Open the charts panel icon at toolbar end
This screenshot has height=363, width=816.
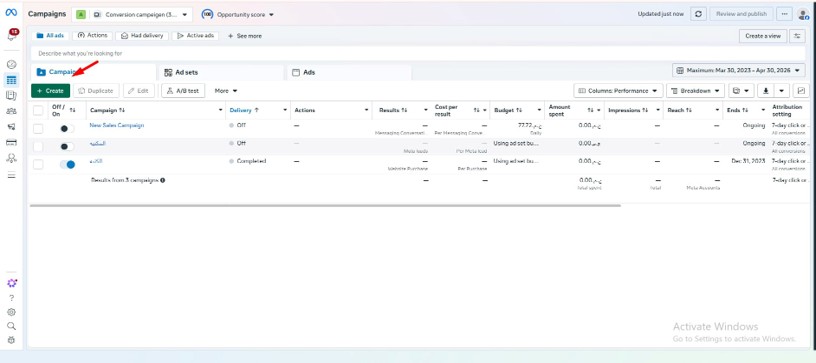(801, 90)
